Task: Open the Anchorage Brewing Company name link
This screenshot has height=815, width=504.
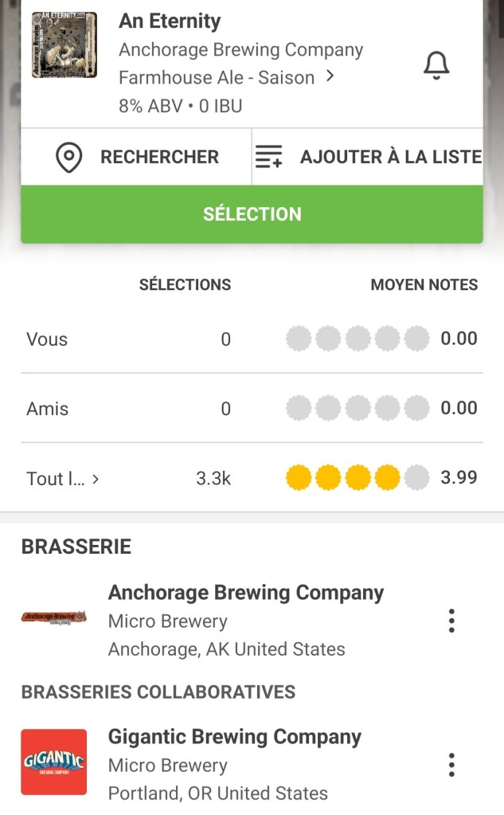Action: (246, 593)
